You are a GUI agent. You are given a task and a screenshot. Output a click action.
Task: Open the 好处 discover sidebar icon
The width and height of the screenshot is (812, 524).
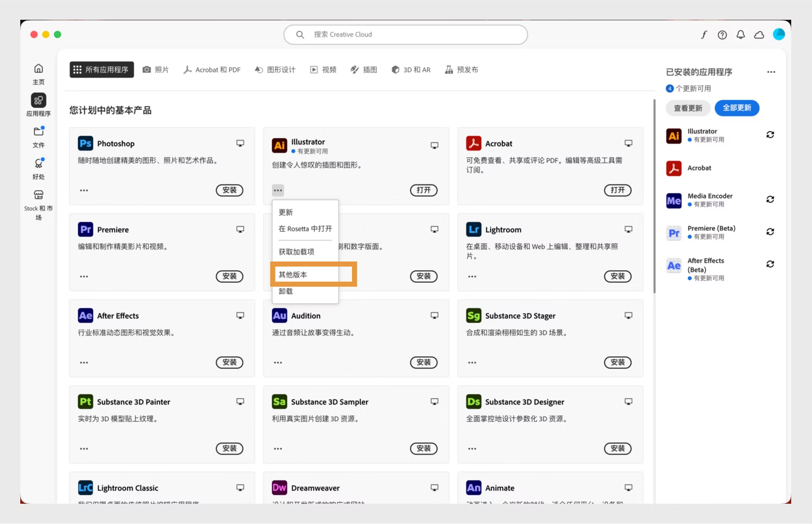[x=39, y=163]
